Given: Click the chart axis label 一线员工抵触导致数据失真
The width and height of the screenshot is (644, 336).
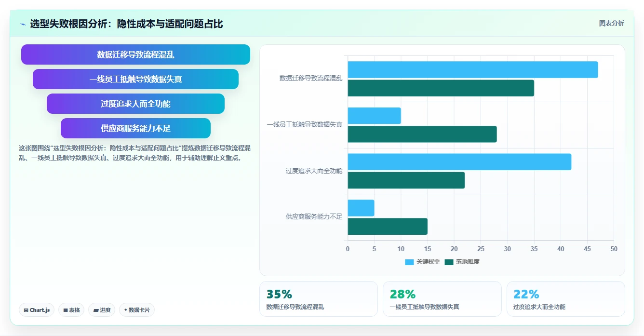Looking at the screenshot, I should (x=305, y=124).
